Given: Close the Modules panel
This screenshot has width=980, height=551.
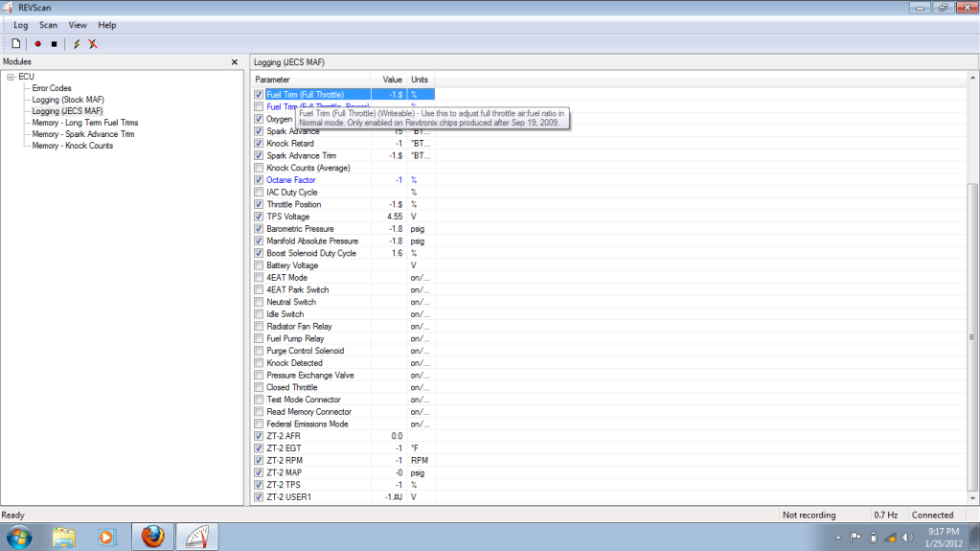Looking at the screenshot, I should [235, 62].
